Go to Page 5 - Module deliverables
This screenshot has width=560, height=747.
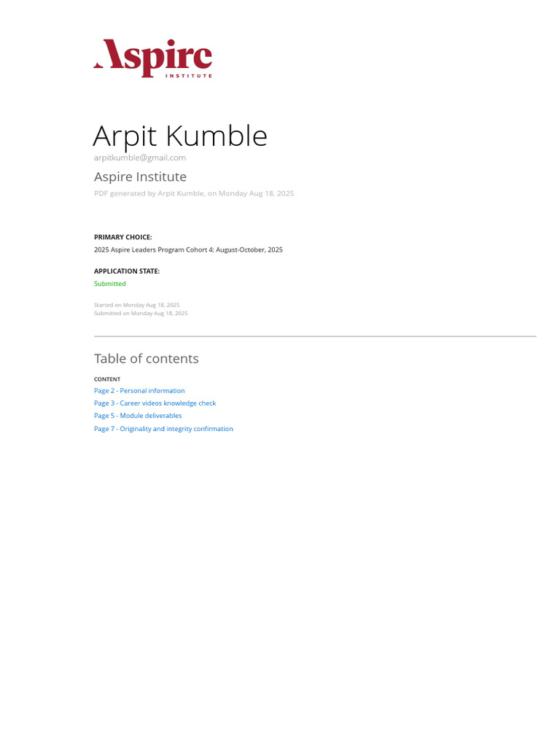138,415
